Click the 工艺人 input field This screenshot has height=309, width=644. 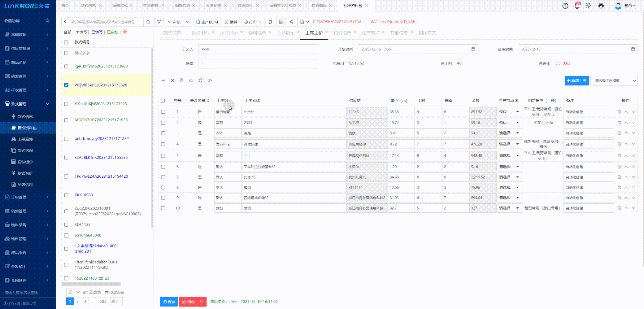tap(258, 49)
